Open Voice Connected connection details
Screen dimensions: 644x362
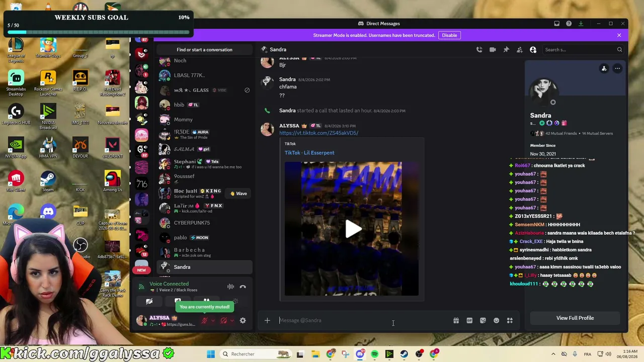coord(169,284)
